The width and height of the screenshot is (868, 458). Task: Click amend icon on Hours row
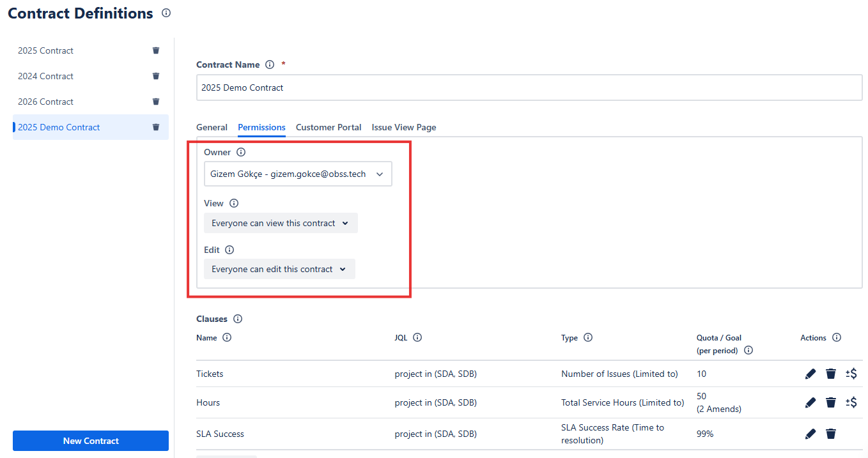tap(851, 402)
